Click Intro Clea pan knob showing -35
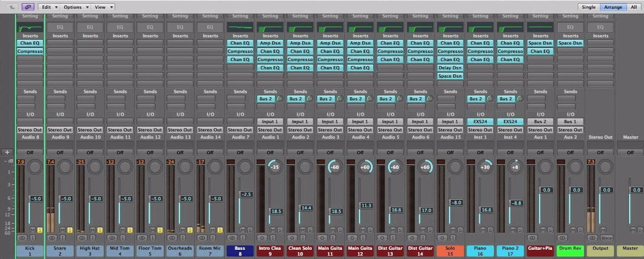The width and height of the screenshot is (644, 259). (x=275, y=167)
